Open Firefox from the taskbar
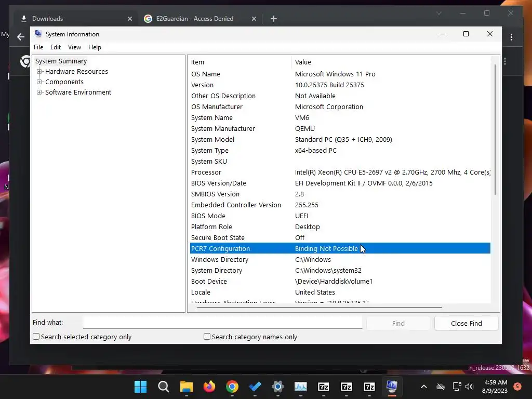The image size is (532, 399). pos(209,387)
